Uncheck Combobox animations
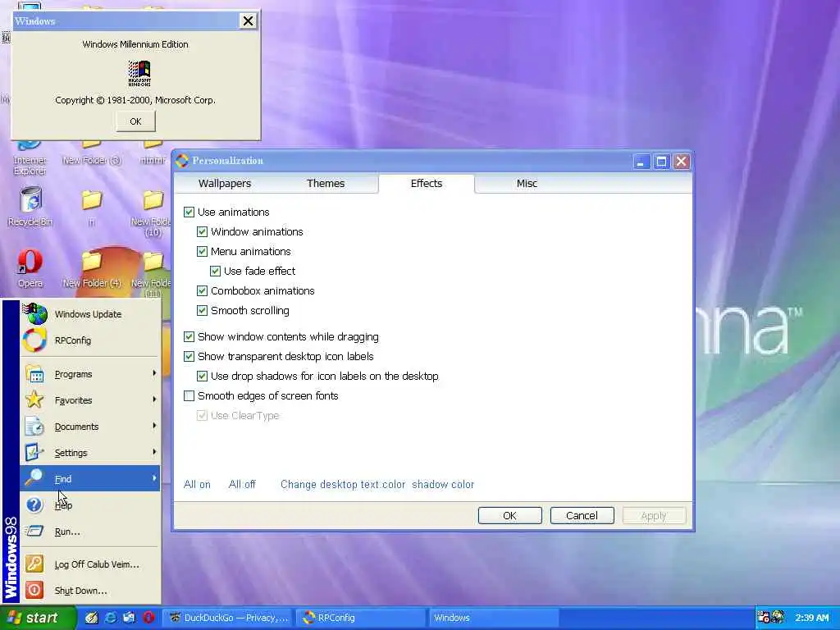840x630 pixels. pos(202,291)
